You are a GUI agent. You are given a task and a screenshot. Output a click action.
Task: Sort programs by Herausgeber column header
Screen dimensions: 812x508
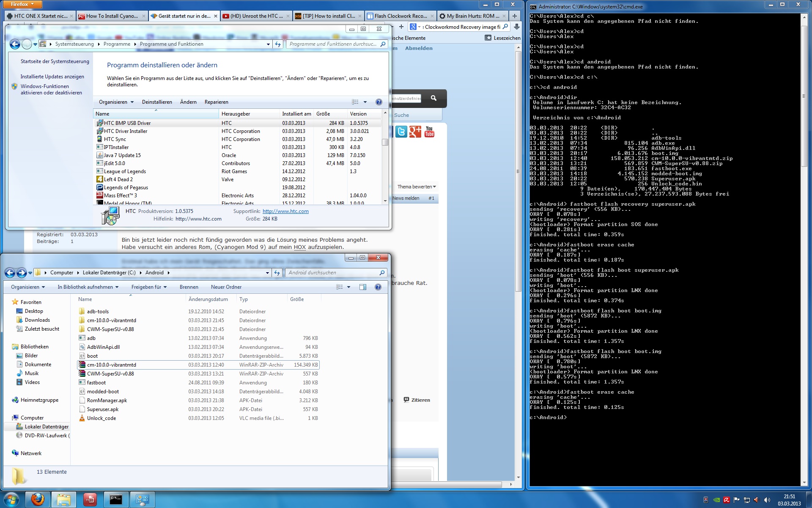tap(249, 114)
